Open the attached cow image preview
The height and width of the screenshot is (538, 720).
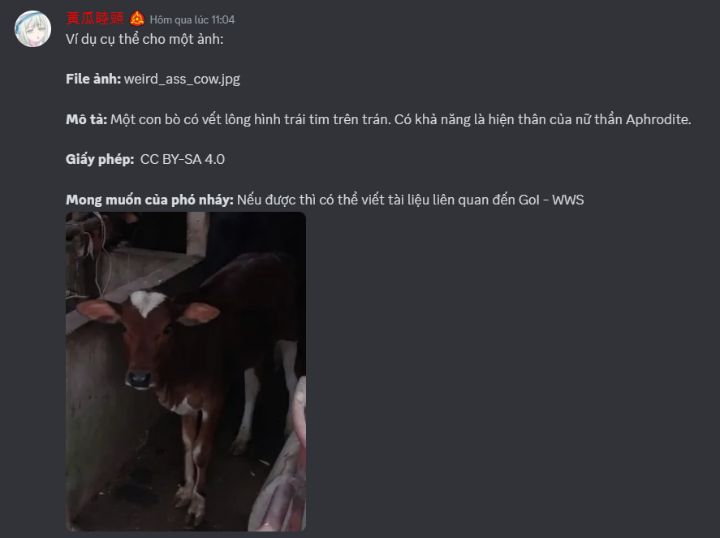(186, 371)
